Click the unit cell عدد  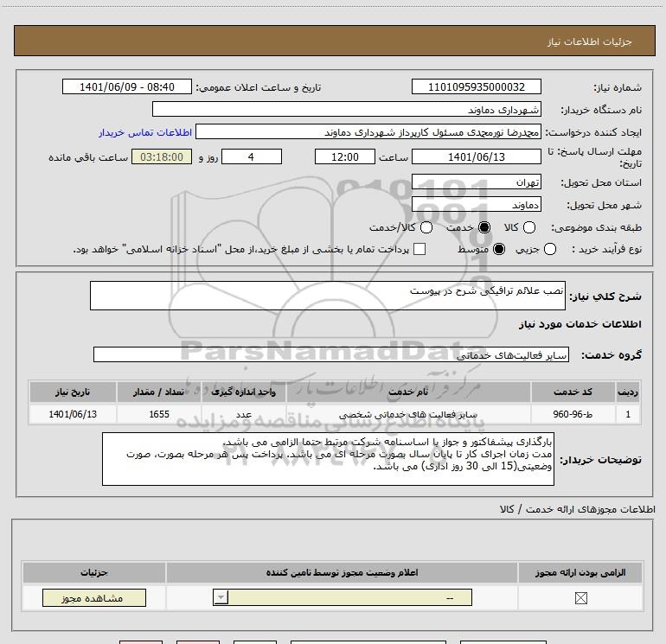[x=244, y=414]
